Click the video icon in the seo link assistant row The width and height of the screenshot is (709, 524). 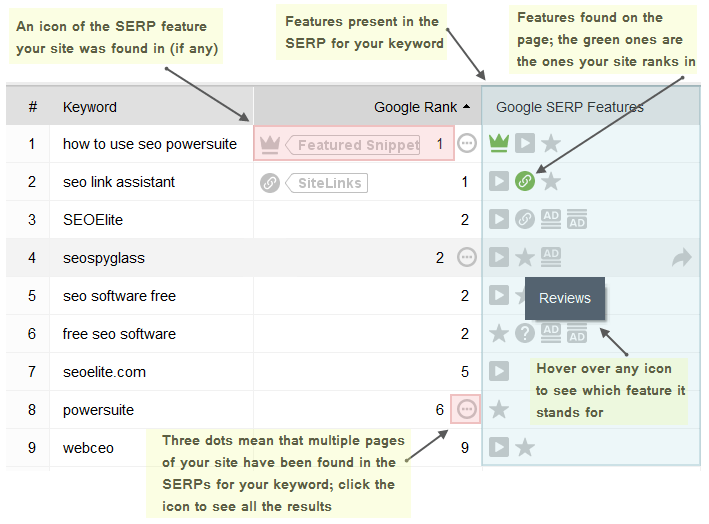[499, 181]
